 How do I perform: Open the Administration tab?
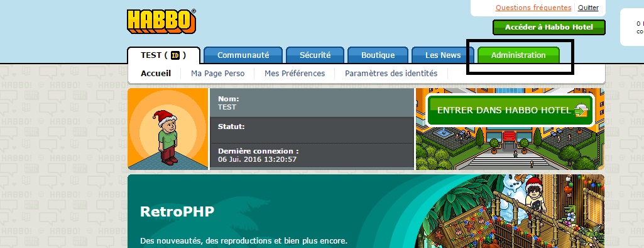click(518, 55)
